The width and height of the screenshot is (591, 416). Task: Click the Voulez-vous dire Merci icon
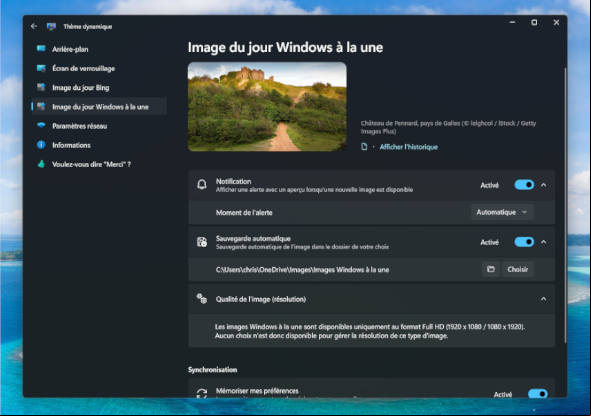pyautogui.click(x=41, y=164)
